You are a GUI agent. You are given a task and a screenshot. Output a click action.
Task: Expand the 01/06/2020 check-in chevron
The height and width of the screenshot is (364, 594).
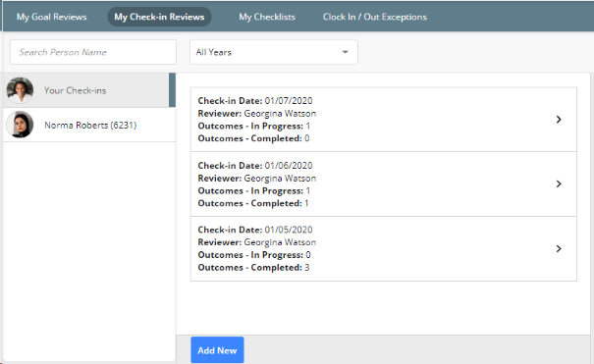559,183
